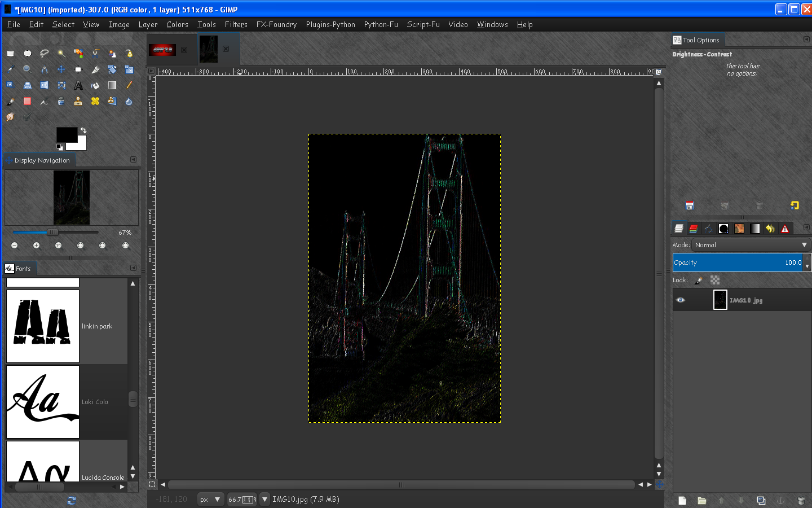Open the layer Mode dropdown
812x508 pixels.
click(x=751, y=245)
